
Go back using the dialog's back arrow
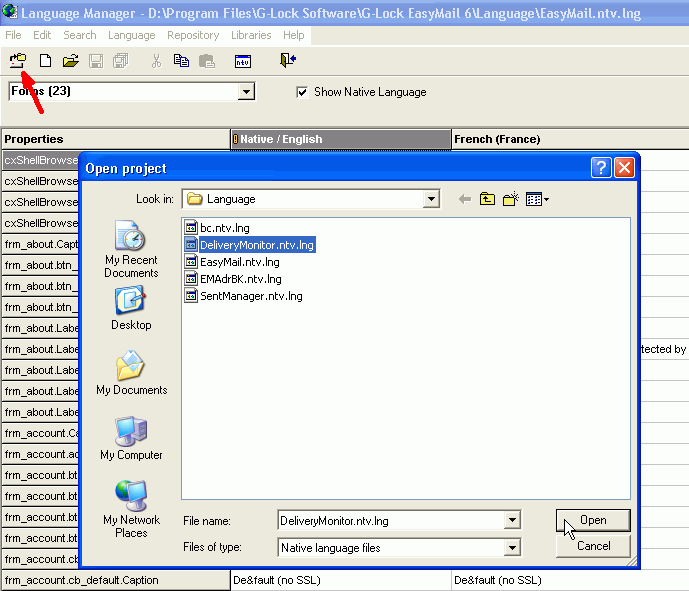click(x=464, y=199)
